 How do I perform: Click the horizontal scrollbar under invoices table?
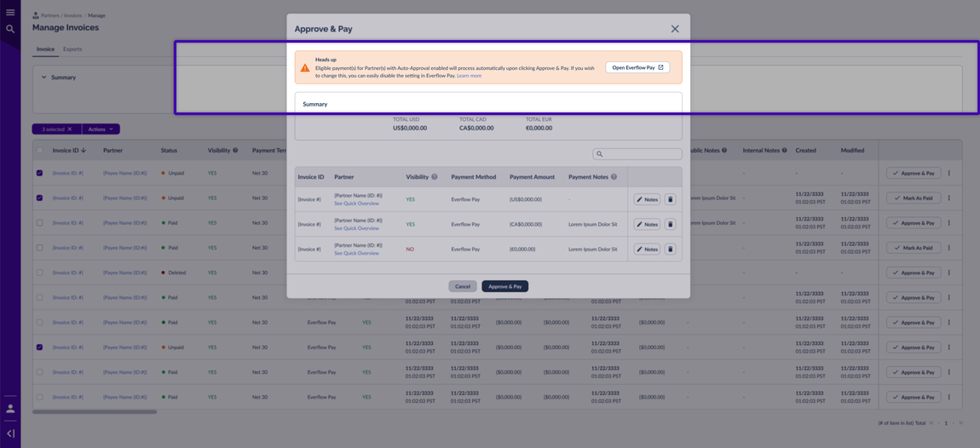(95, 411)
